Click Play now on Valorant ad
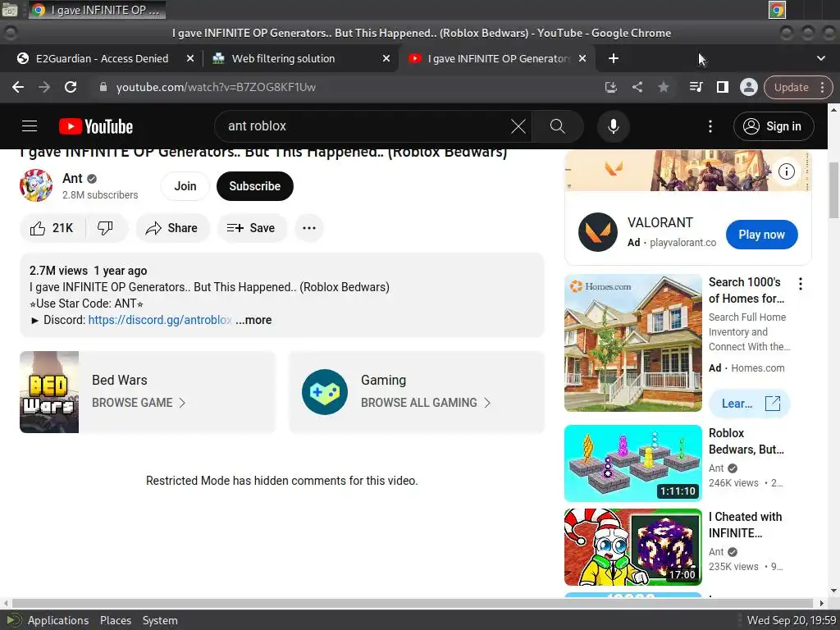The width and height of the screenshot is (840, 630). (762, 235)
